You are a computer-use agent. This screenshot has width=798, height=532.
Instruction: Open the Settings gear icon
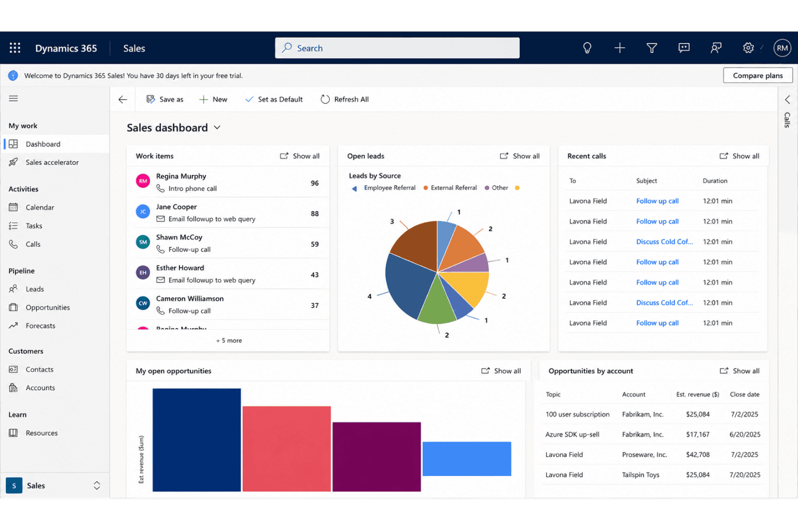748,48
